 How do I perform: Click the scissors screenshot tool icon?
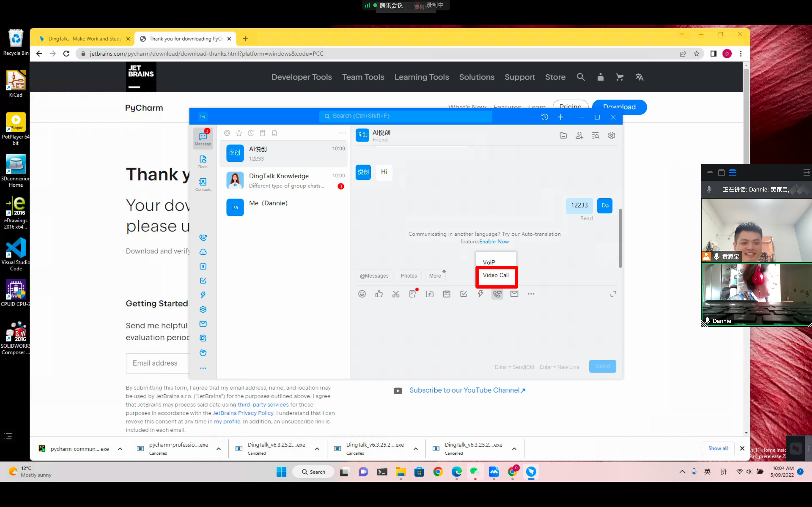(x=396, y=294)
